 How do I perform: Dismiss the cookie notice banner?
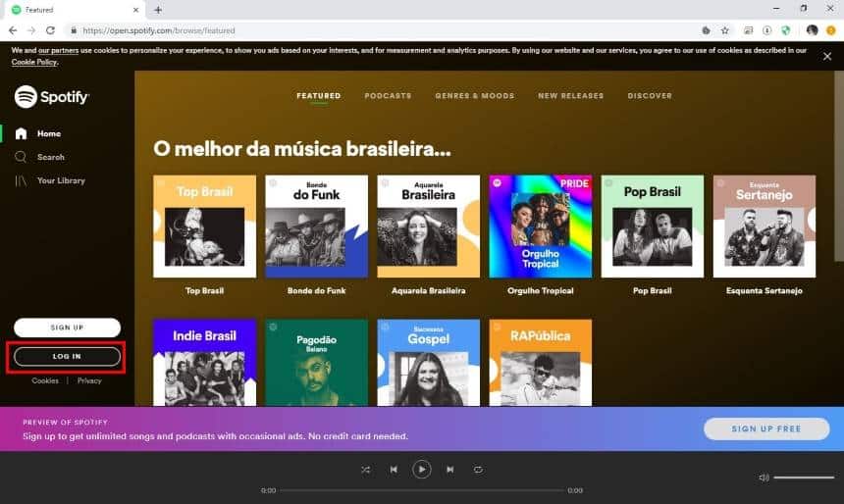(x=827, y=56)
